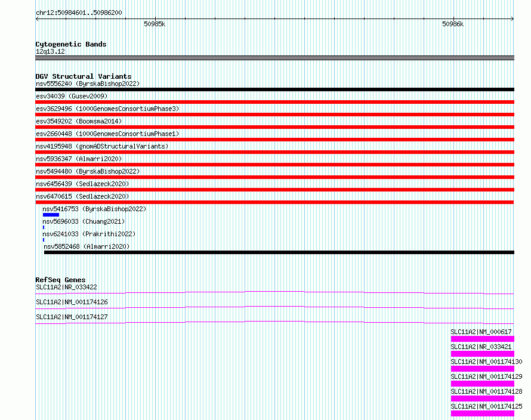531x420 pixels.
Task: Select the RefSeq Genes track title
Action: point(60,280)
